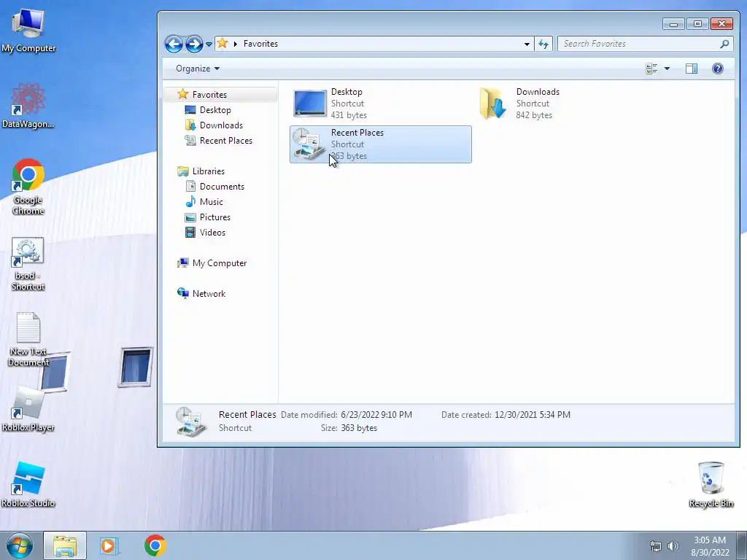Select the bsod - Shortcut desktop icon
Image resolution: width=747 pixels, height=560 pixels.
tap(28, 264)
